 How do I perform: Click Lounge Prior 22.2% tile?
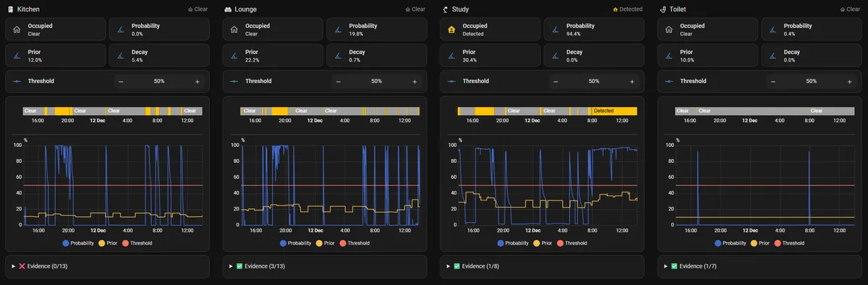point(273,56)
